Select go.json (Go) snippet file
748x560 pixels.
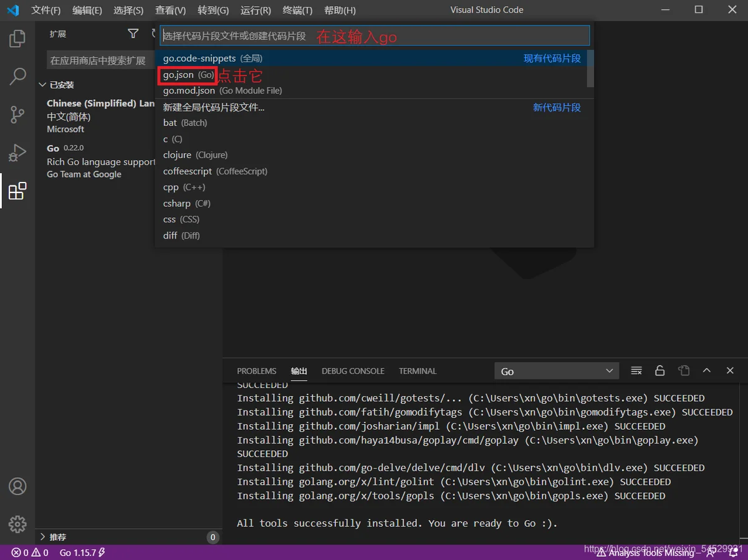tap(371, 75)
